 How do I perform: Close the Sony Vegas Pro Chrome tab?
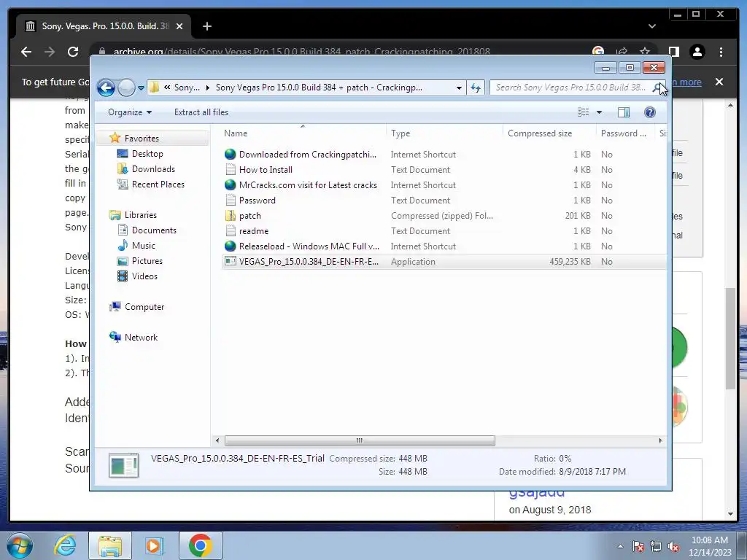tap(179, 26)
